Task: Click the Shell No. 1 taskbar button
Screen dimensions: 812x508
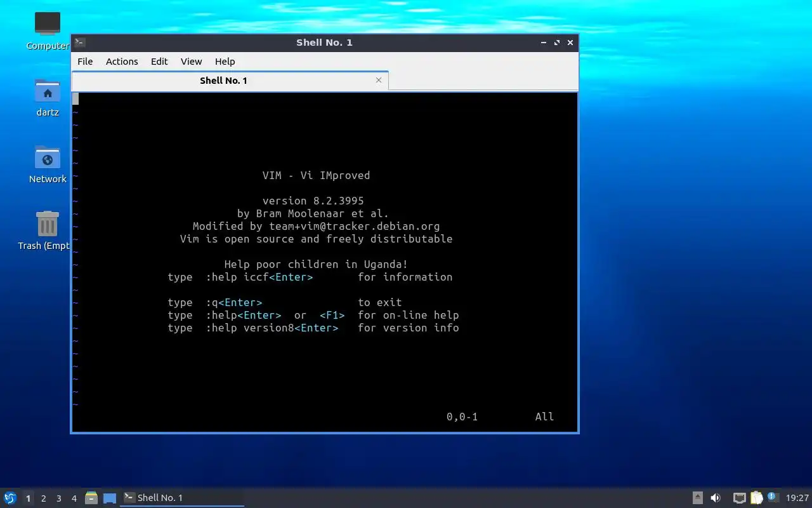Action: pos(183,498)
